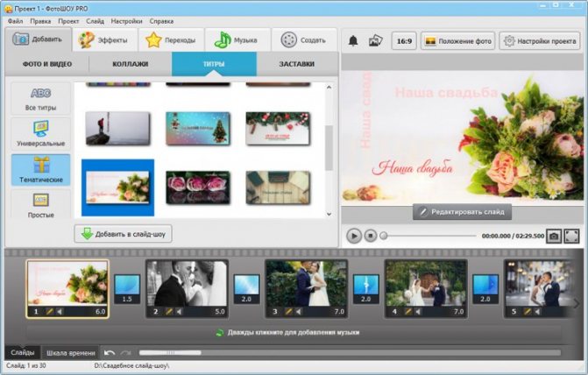Image resolution: width=588 pixels, height=375 pixels.
Task: Switch to КОЛЛАЖИ subtab
Action: [x=130, y=64]
